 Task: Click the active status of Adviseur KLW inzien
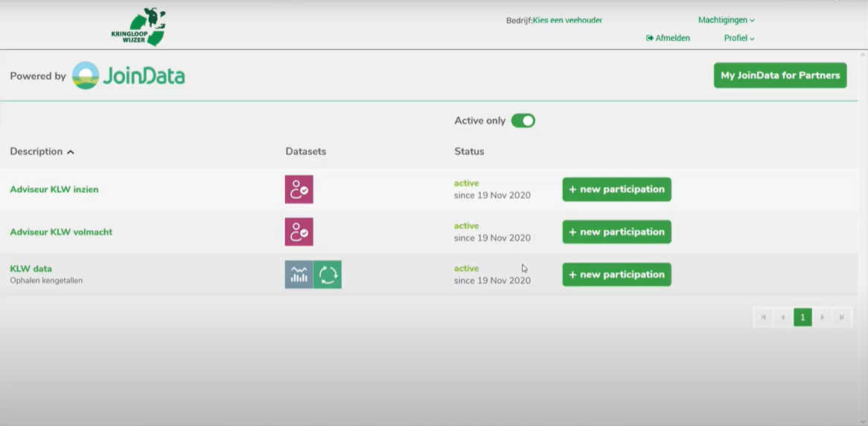click(x=467, y=183)
